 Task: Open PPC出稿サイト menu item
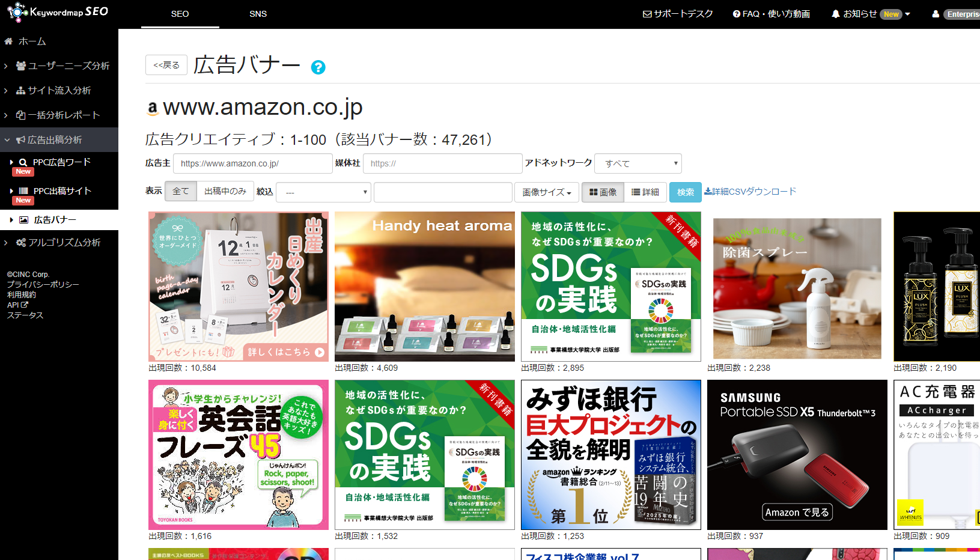(x=62, y=191)
